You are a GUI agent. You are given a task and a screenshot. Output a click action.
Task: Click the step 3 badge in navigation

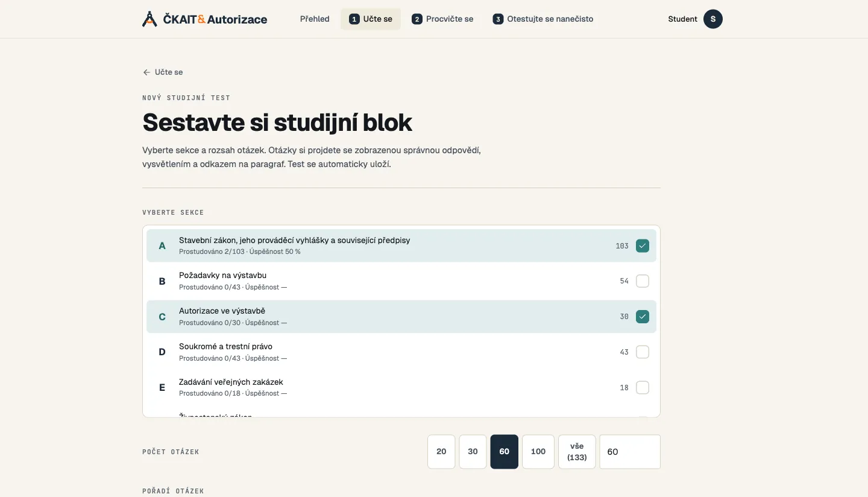(x=498, y=19)
